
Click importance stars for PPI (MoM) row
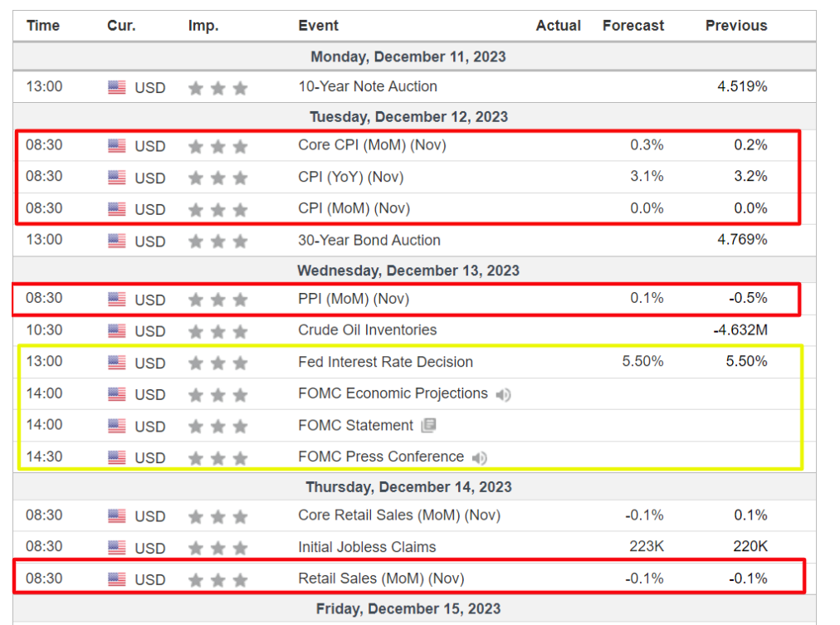click(217, 300)
